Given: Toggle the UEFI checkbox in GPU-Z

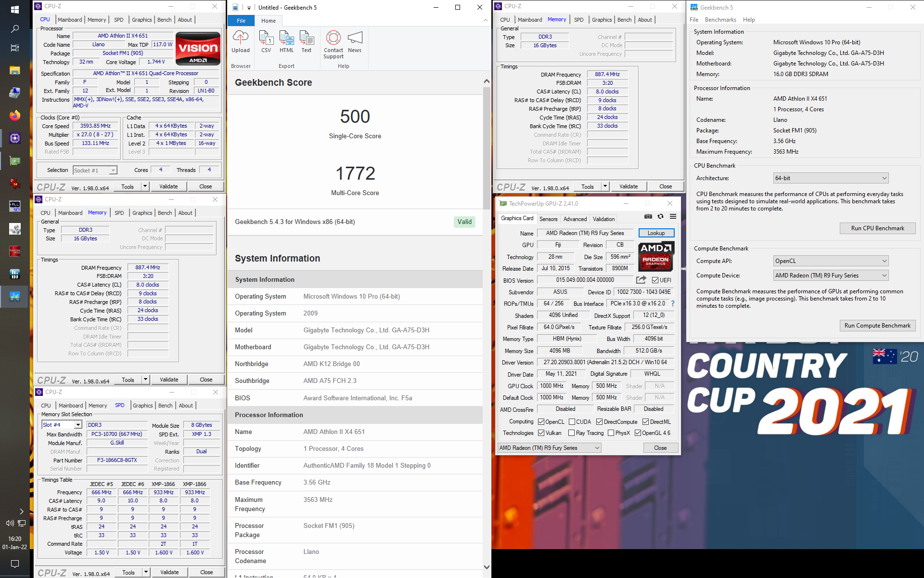Looking at the screenshot, I should pos(655,280).
